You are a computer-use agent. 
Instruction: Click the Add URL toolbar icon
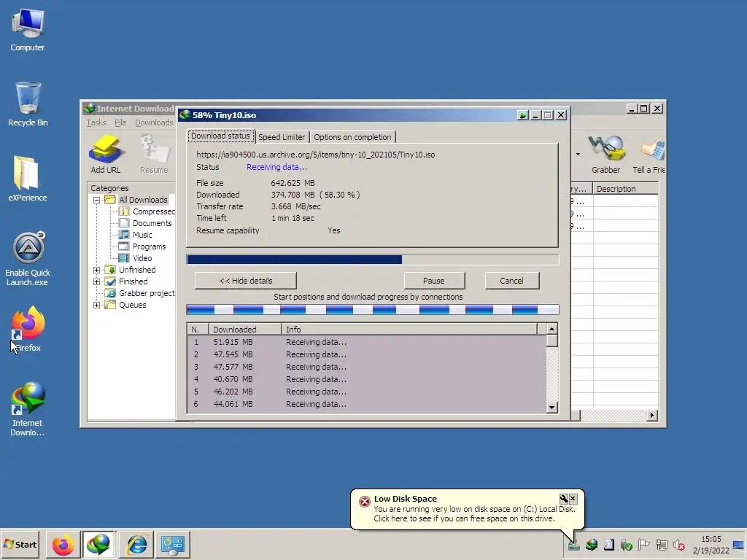pyautogui.click(x=106, y=154)
